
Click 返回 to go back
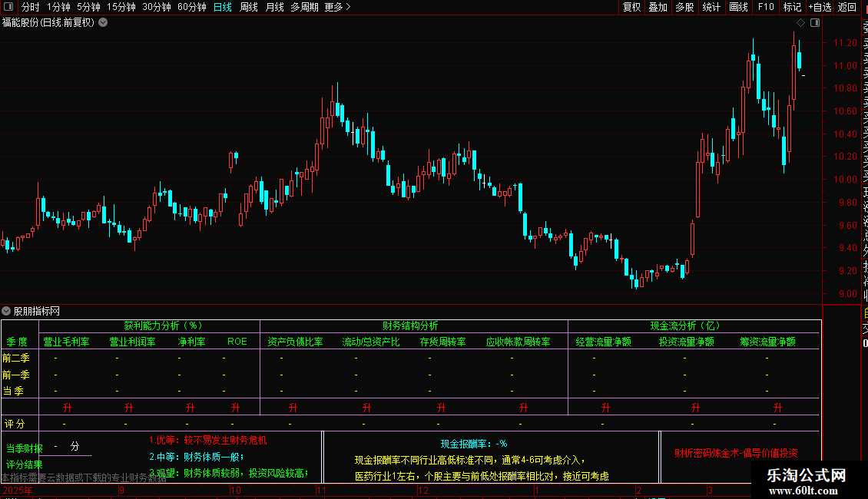coord(847,7)
